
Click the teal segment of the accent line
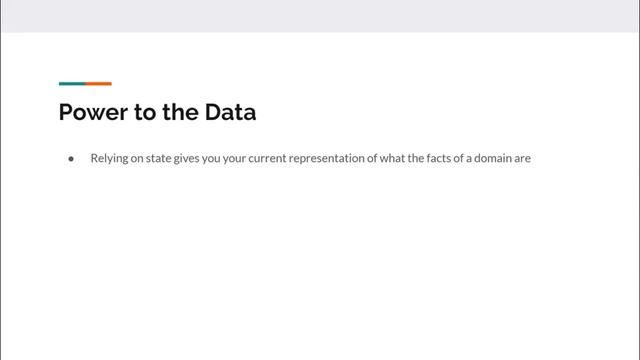[72, 84]
